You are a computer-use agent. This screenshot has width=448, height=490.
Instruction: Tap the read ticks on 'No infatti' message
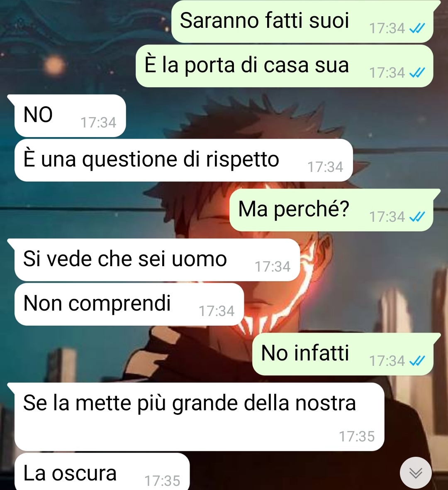tap(417, 361)
